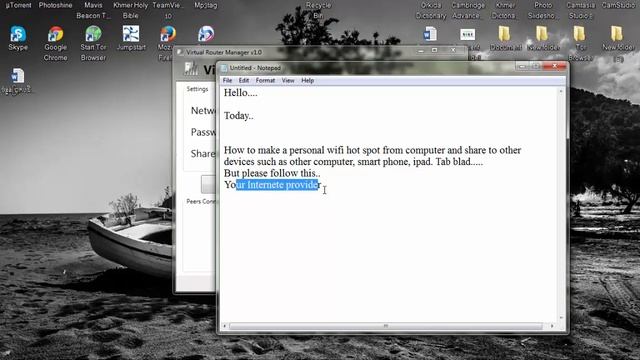Click the 'Hello....' line in Notepad
The height and width of the screenshot is (360, 640).
click(x=240, y=93)
